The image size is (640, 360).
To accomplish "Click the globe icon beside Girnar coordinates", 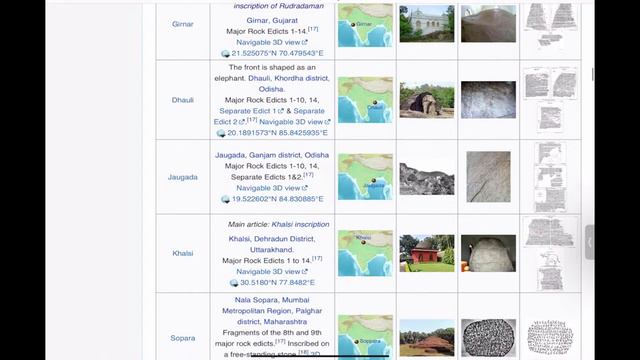I will tap(225, 53).
